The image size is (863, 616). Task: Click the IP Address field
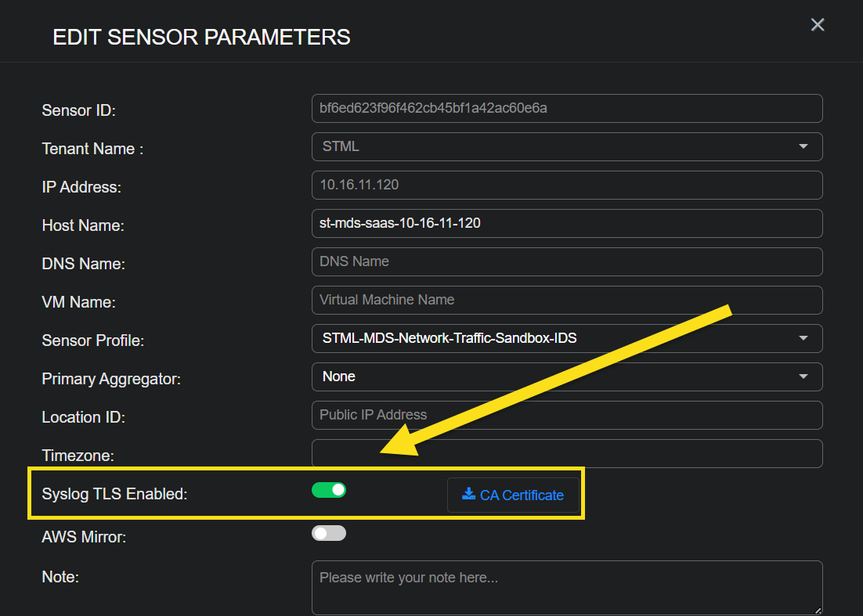(x=566, y=185)
